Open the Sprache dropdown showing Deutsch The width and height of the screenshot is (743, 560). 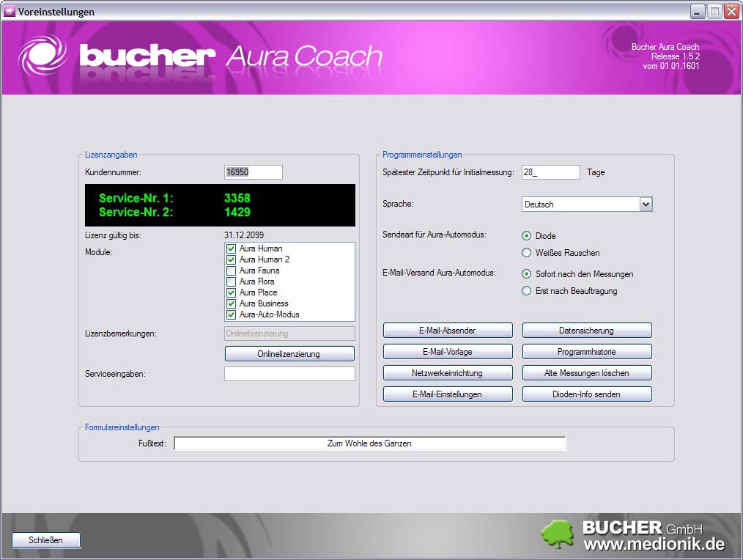coord(587,205)
